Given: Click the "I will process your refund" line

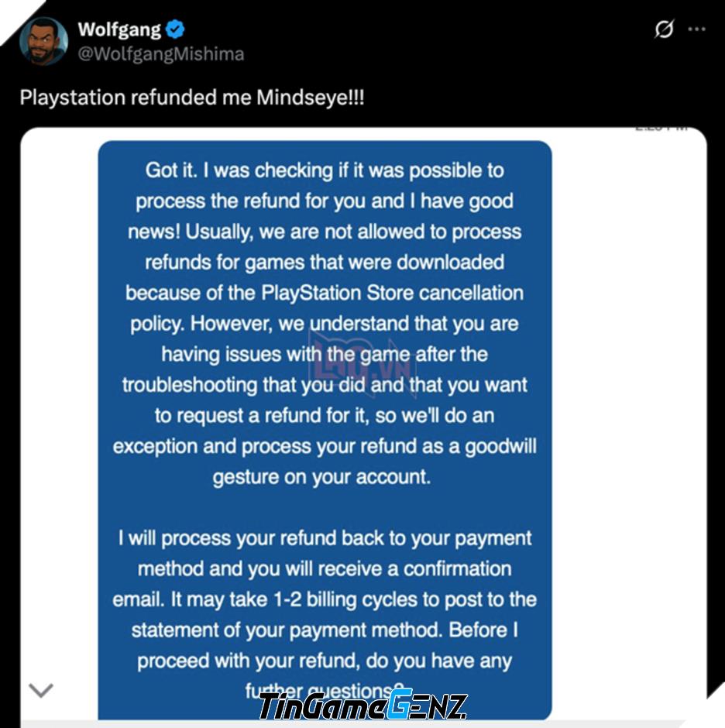Looking at the screenshot, I should (325, 538).
